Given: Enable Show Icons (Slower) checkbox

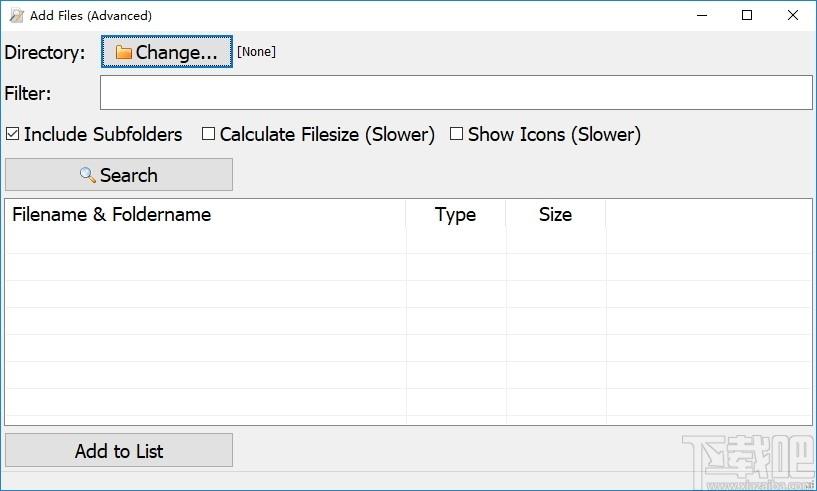Looking at the screenshot, I should click(456, 134).
